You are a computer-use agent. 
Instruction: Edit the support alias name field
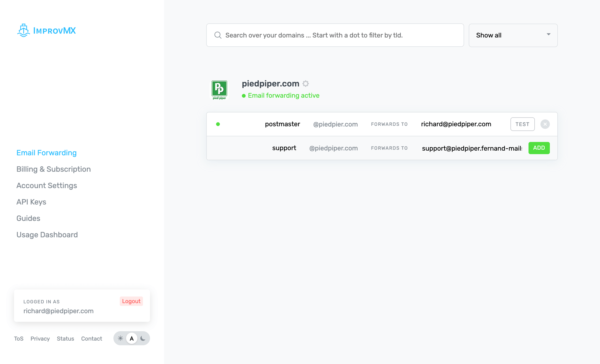tap(284, 148)
